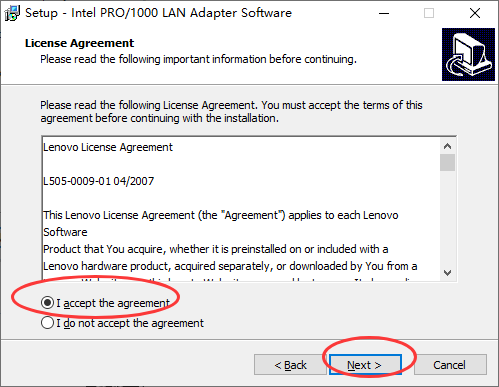Click the license text scroll-up arrow
Image resolution: width=499 pixels, height=387 pixels.
pyautogui.click(x=447, y=146)
